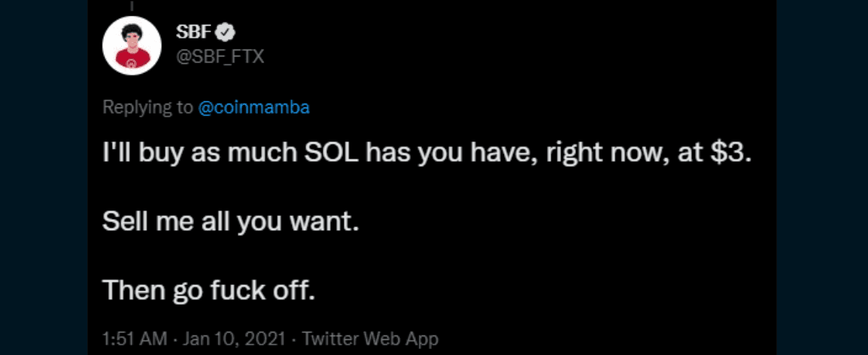Screen dimensions: 868x355
Task: Click the verified badge beside SBF
Action: [x=226, y=32]
